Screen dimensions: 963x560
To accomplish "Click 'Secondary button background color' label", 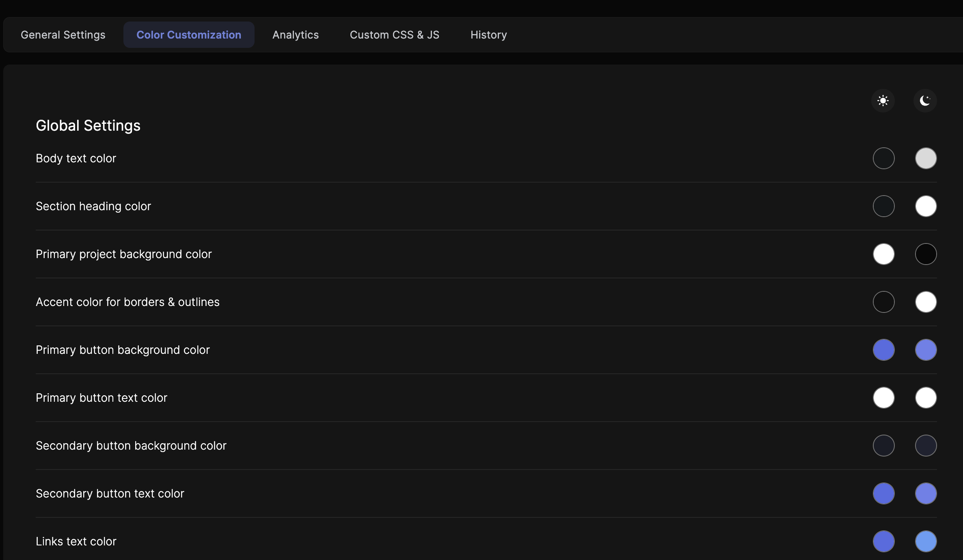I will [131, 446].
